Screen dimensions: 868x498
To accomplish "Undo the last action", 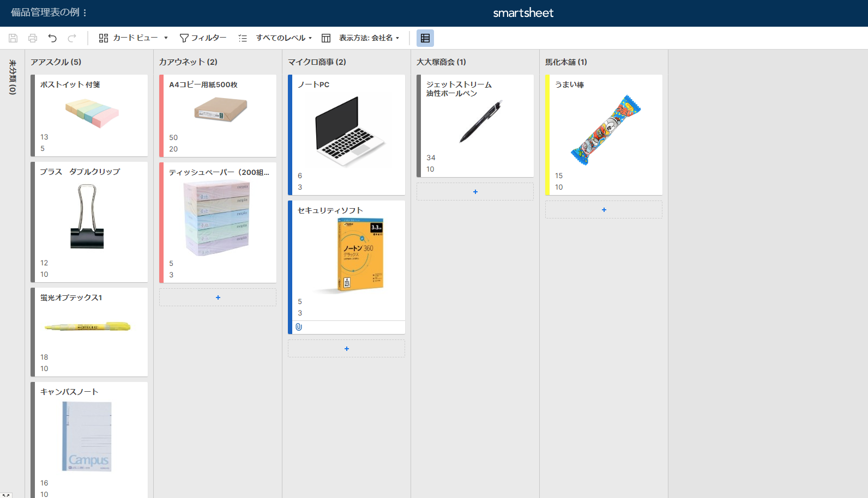I will point(52,38).
